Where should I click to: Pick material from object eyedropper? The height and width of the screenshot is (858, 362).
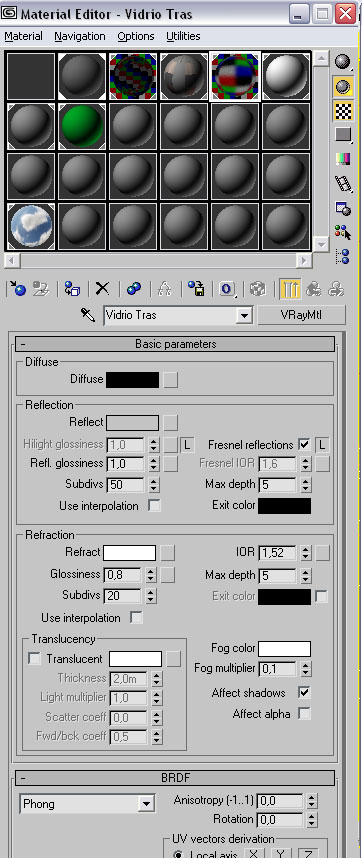coord(87,315)
